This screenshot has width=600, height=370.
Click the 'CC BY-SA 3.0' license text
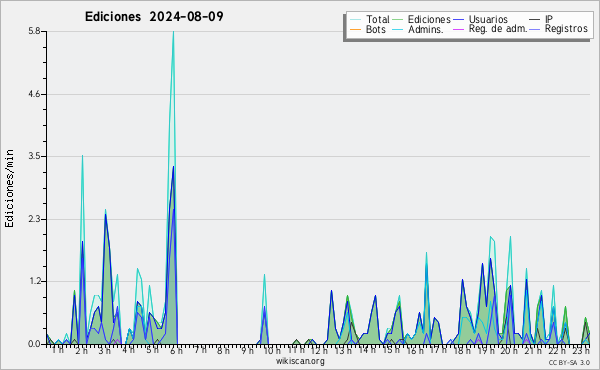569,362
